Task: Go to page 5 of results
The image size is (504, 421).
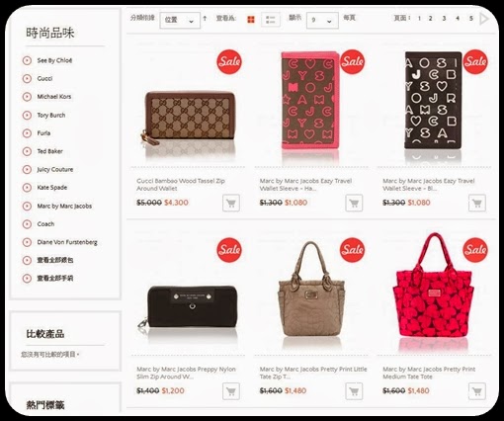Action: click(471, 19)
